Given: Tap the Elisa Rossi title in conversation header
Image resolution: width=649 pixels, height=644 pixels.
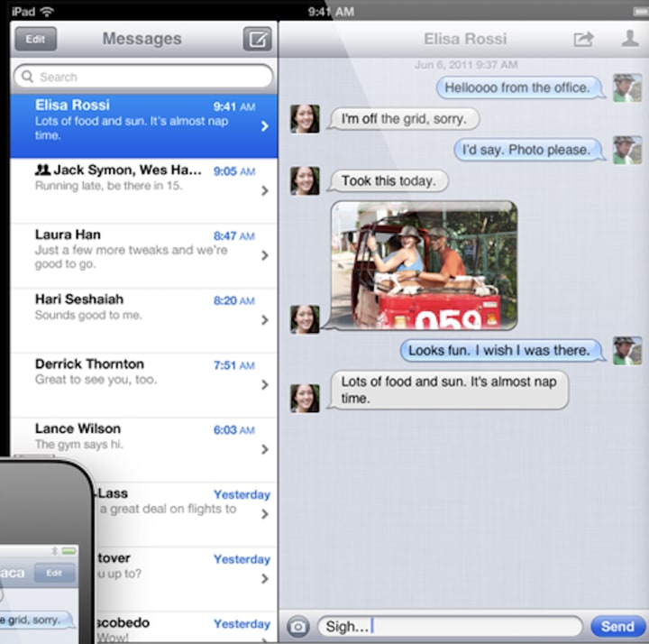Looking at the screenshot, I should click(465, 39).
